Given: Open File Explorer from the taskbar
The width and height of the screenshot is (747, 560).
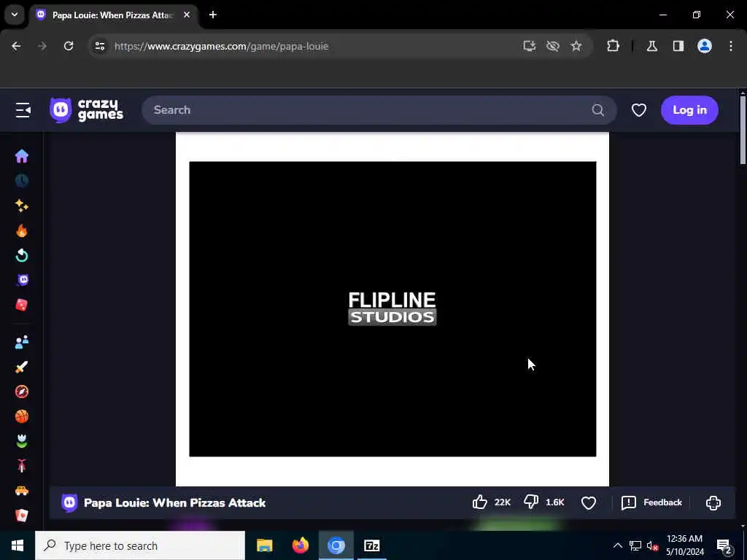Looking at the screenshot, I should (264, 545).
